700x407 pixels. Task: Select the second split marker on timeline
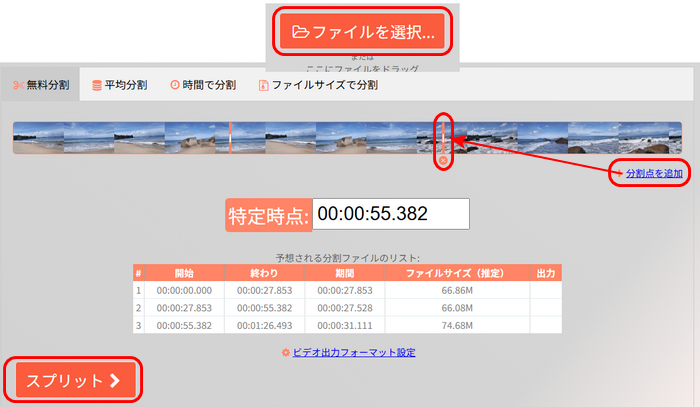[443, 138]
